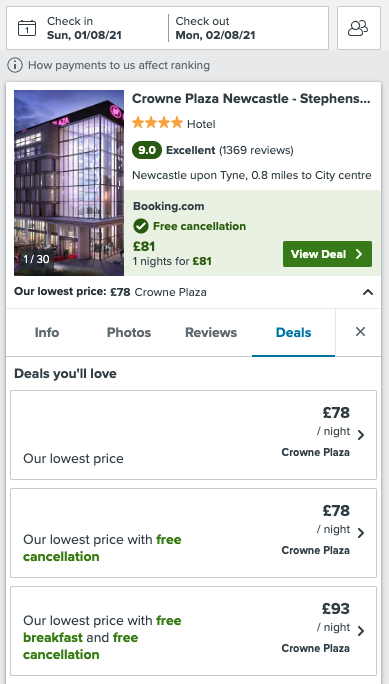The width and height of the screenshot is (389, 684).
Task: Close the hotel details panel
Action: click(x=360, y=332)
